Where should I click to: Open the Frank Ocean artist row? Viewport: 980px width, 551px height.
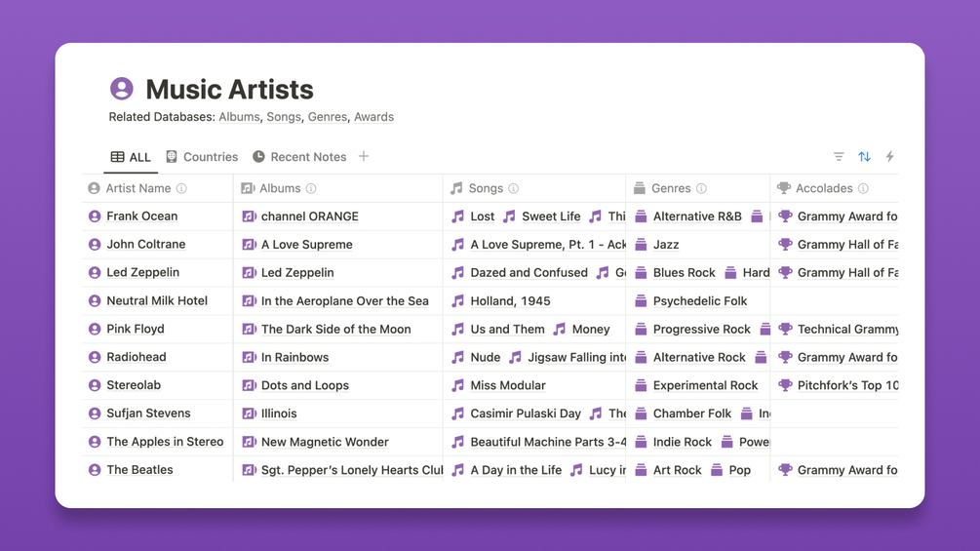coord(142,216)
